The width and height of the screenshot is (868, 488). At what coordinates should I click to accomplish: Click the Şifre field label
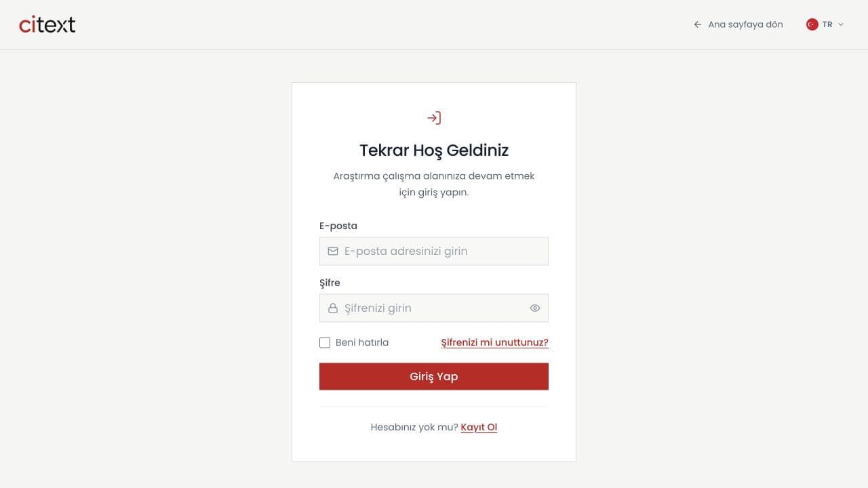pyautogui.click(x=330, y=283)
